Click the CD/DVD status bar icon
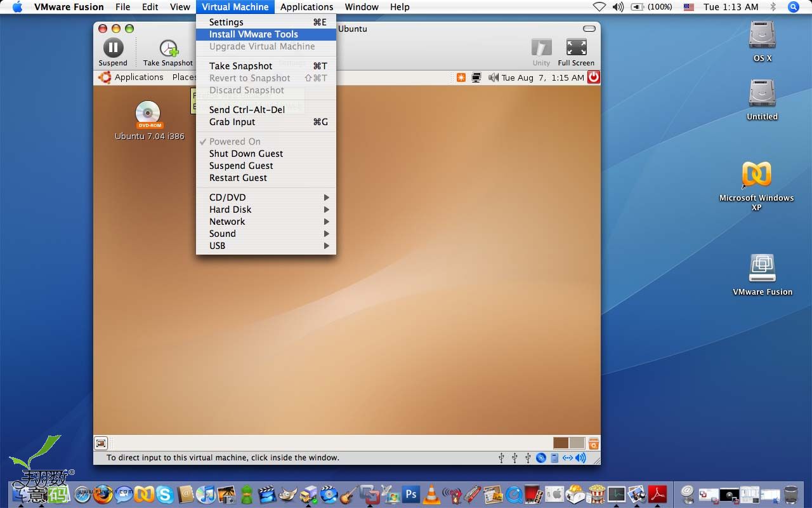Image resolution: width=812 pixels, height=508 pixels. click(x=541, y=458)
